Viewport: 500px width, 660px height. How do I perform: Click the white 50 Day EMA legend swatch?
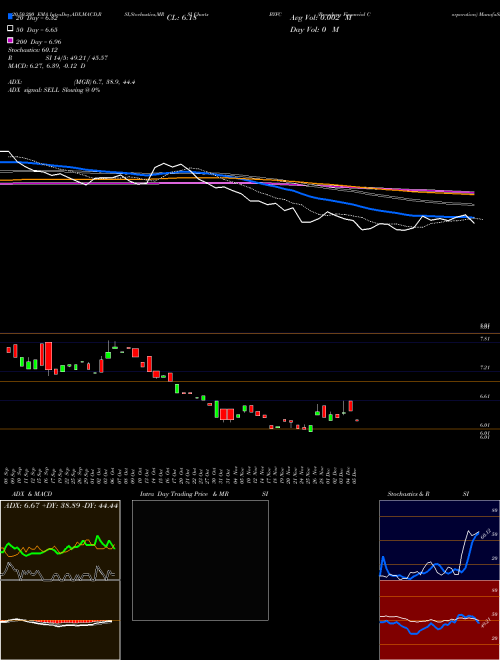[10, 29]
